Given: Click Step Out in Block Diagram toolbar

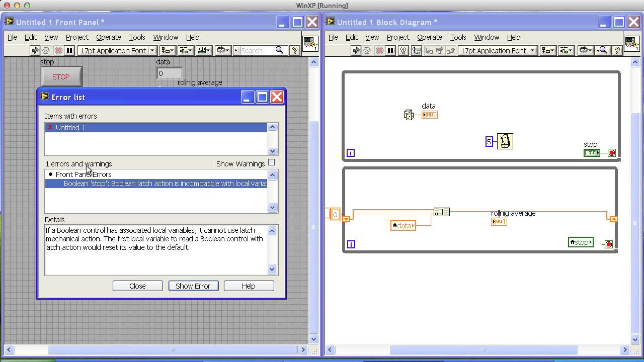Looking at the screenshot, I should click(451, 50).
